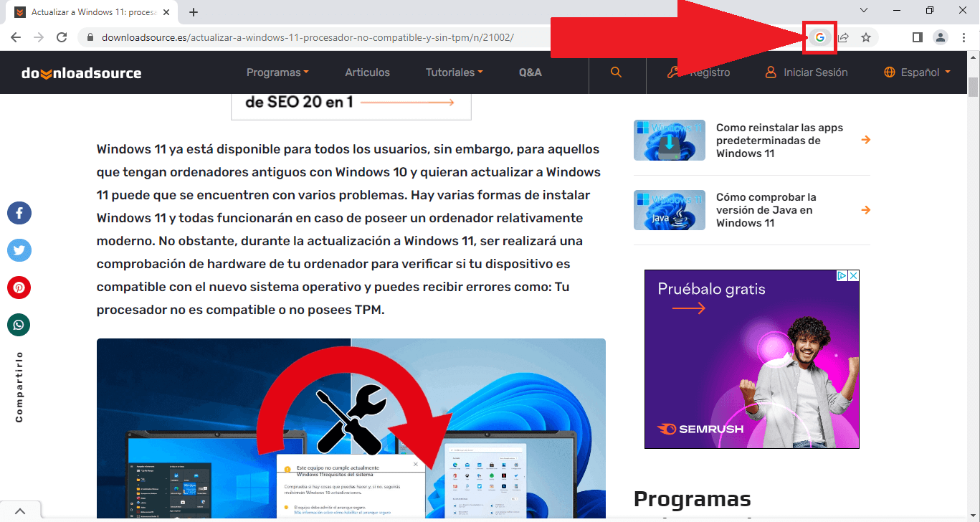980x522 pixels.
Task: Click Iniciar Sesión
Action: (x=807, y=72)
